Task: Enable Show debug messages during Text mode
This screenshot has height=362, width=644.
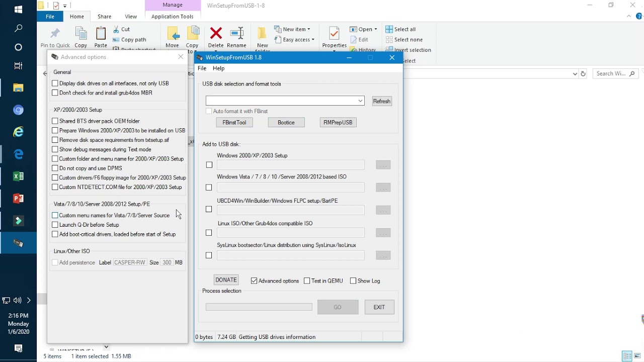Action: tap(55, 149)
